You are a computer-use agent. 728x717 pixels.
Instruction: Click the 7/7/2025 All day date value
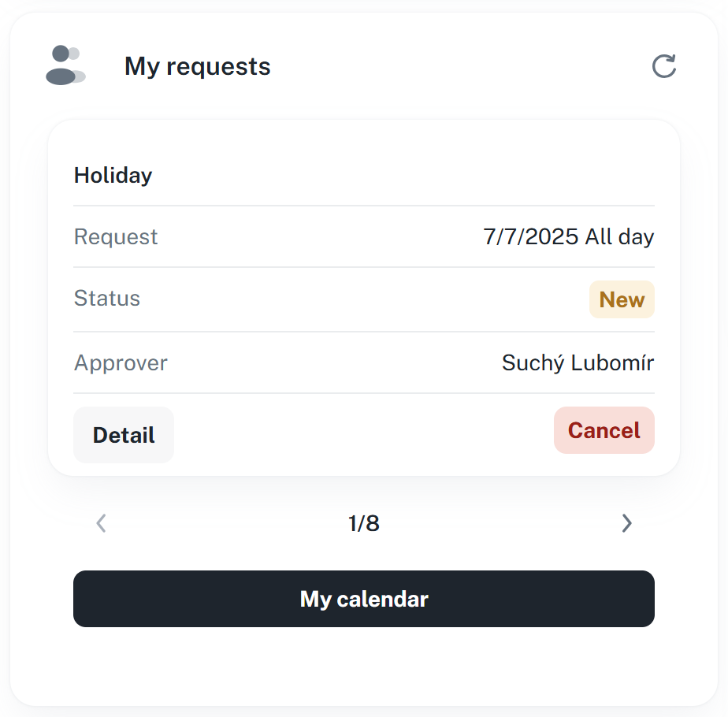click(568, 236)
